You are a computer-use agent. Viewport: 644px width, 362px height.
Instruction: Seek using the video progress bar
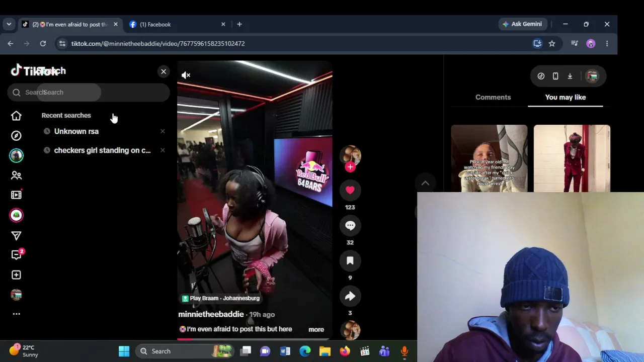coord(255,339)
